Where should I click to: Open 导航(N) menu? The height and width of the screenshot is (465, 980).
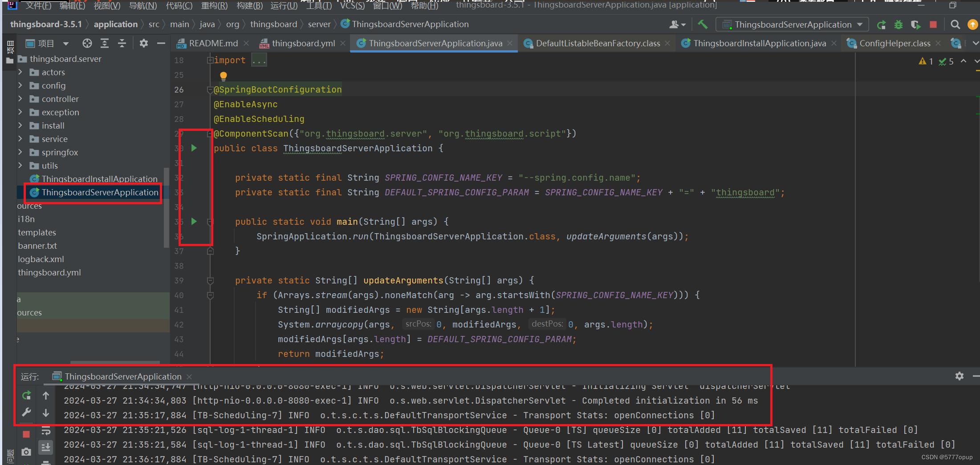tap(143, 5)
